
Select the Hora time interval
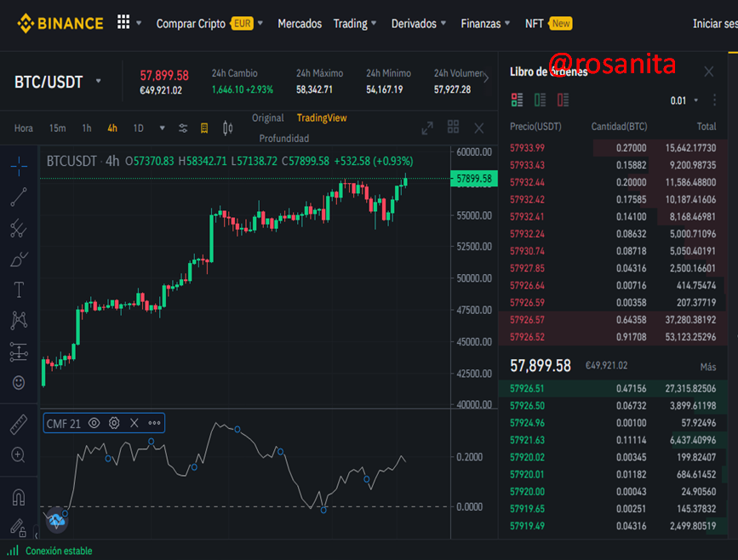click(24, 129)
